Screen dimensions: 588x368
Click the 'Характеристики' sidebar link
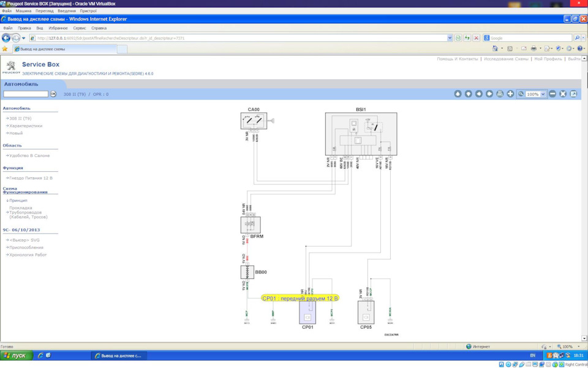tap(26, 126)
